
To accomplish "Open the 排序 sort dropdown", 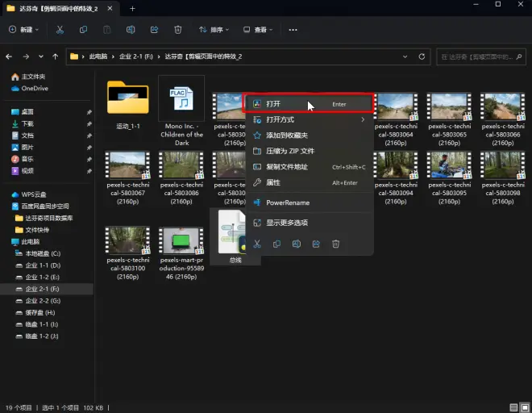I will [214, 30].
